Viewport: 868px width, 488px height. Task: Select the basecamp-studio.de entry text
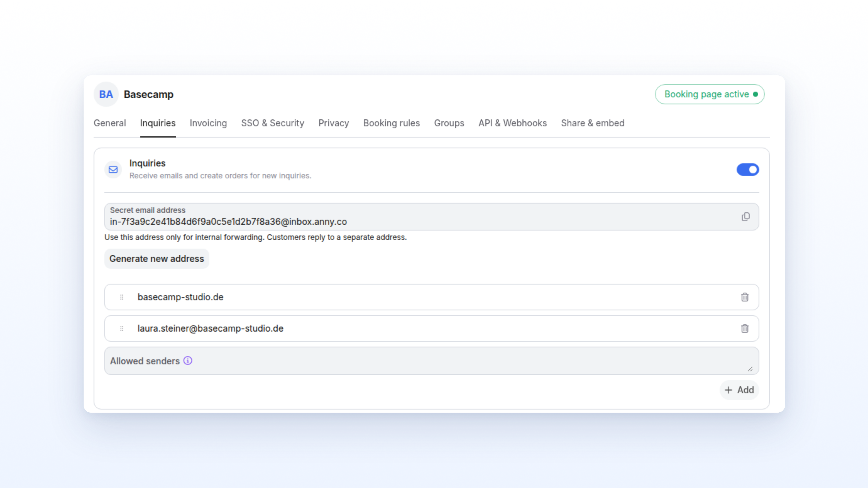tap(180, 297)
